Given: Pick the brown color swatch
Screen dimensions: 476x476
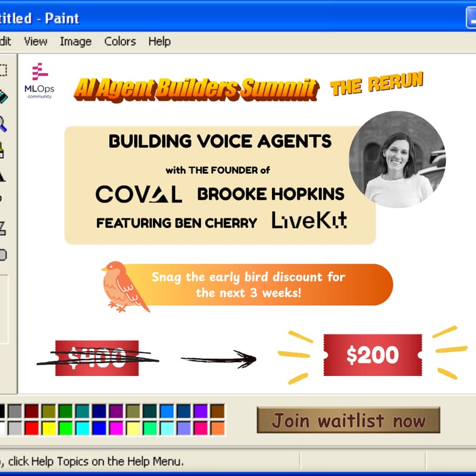Looking at the screenshot, I should tap(218, 411).
